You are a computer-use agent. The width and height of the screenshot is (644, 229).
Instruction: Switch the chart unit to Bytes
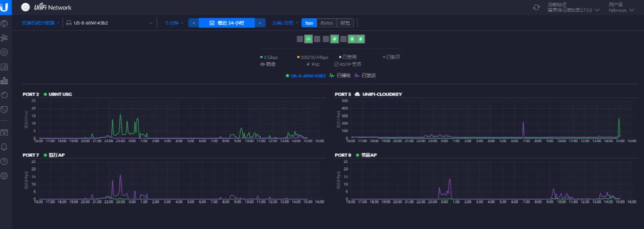pyautogui.click(x=327, y=23)
